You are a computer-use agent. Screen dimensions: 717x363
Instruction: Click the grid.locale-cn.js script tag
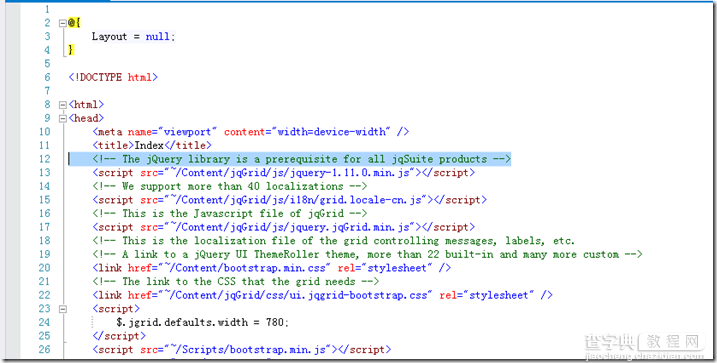click(289, 200)
